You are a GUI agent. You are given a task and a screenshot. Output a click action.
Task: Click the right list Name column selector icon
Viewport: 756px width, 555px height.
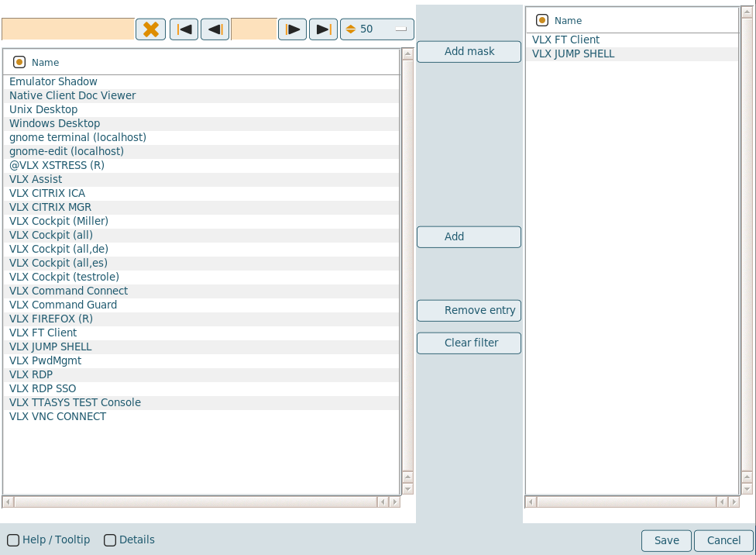point(542,20)
